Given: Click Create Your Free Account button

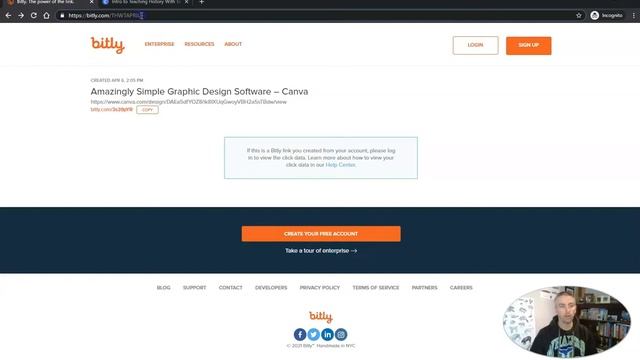Looking at the screenshot, I should click(x=321, y=234).
